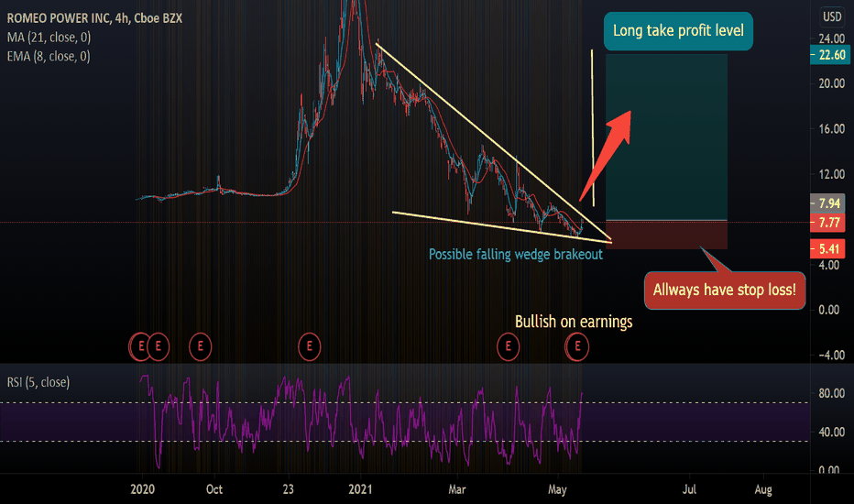Click the 7.94 price label
The image size is (854, 504).
click(827, 203)
